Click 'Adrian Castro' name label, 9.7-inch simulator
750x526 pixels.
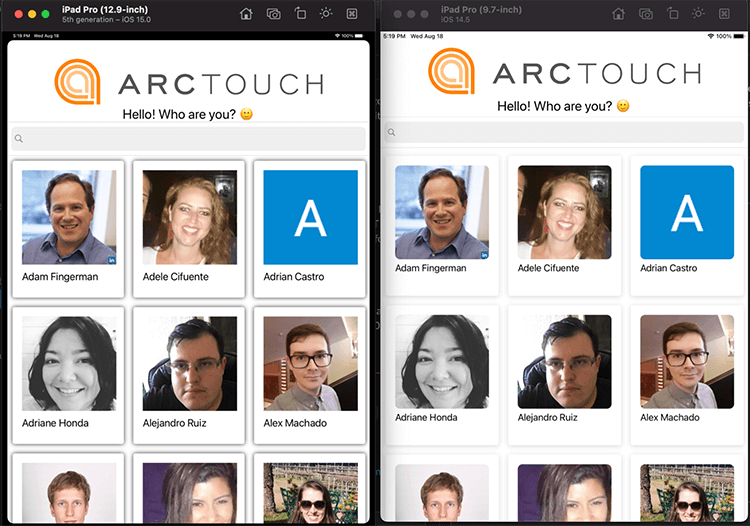(669, 268)
